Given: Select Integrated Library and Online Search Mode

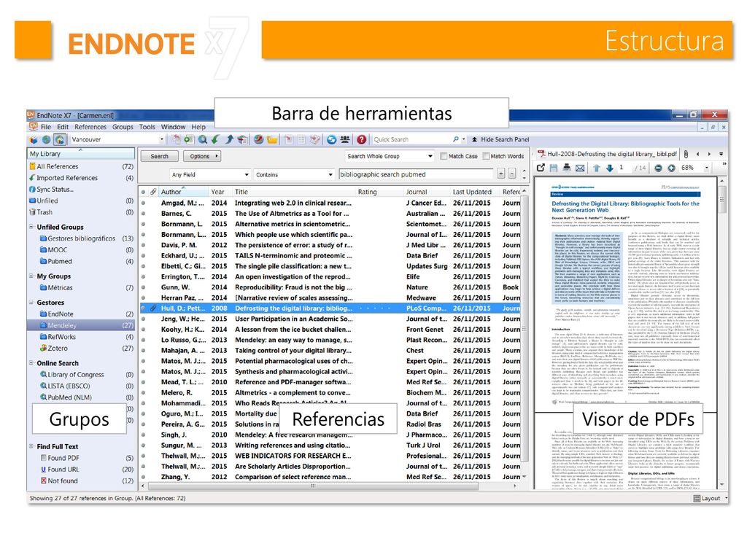Looking at the screenshot, I should click(59, 139).
